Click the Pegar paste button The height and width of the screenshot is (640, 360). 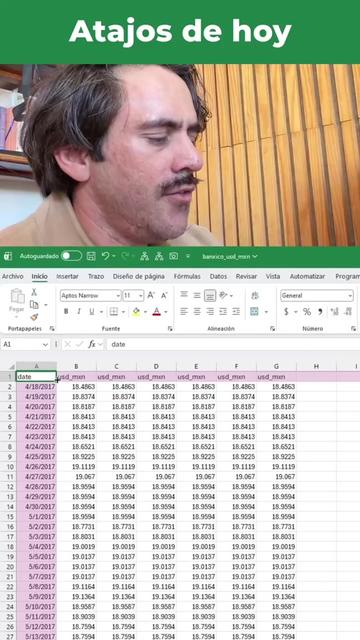(x=17, y=302)
